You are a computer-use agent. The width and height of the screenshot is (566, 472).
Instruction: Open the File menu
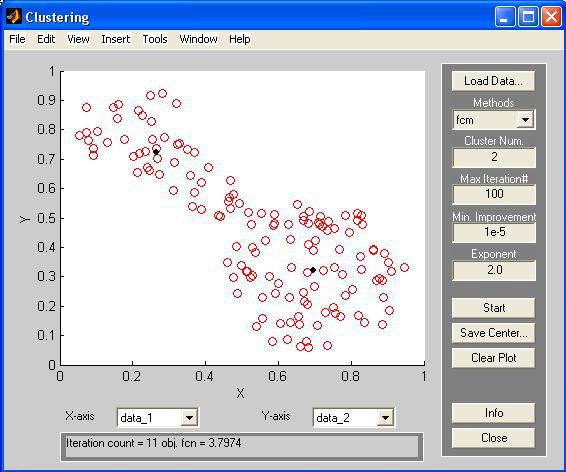[x=17, y=39]
